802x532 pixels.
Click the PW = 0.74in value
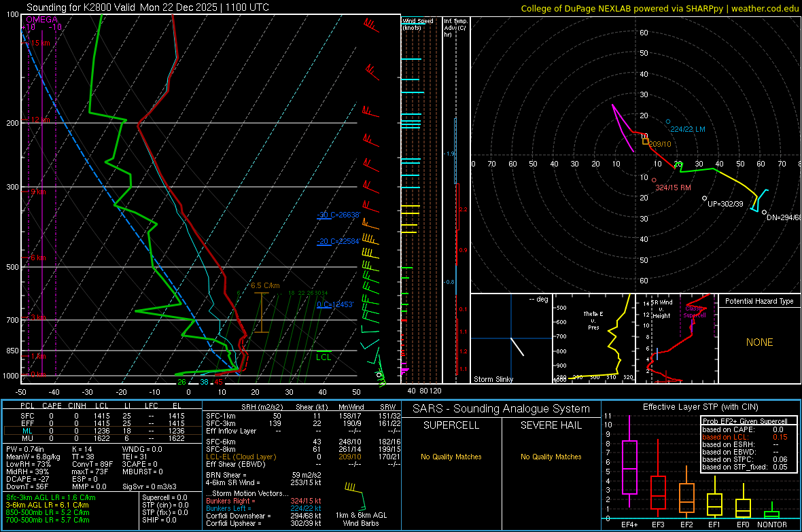[x=25, y=449]
